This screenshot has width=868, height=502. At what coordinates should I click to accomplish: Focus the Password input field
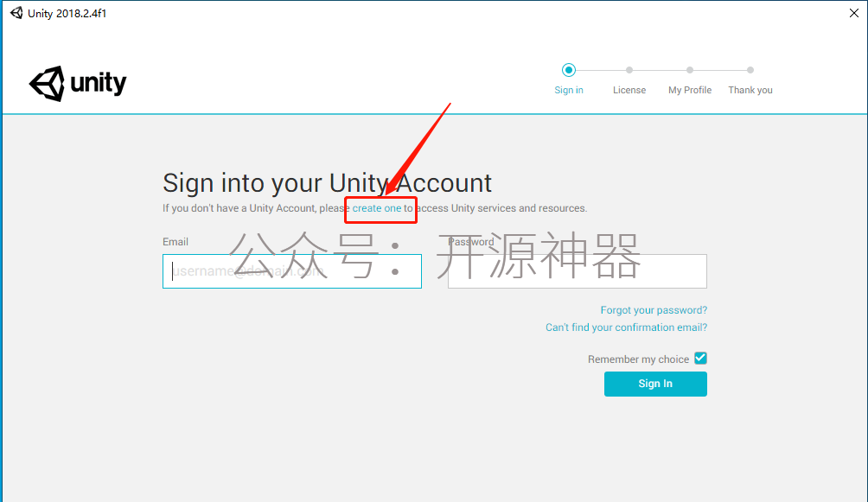tap(578, 271)
